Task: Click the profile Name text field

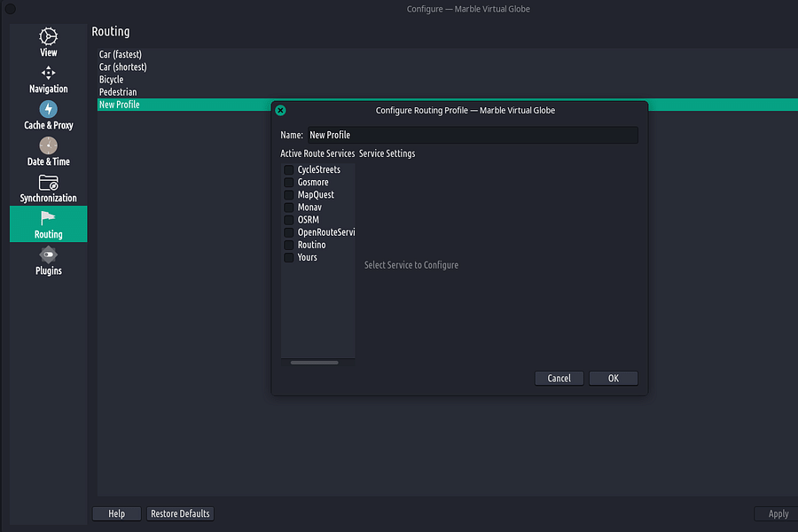Action: click(472, 136)
